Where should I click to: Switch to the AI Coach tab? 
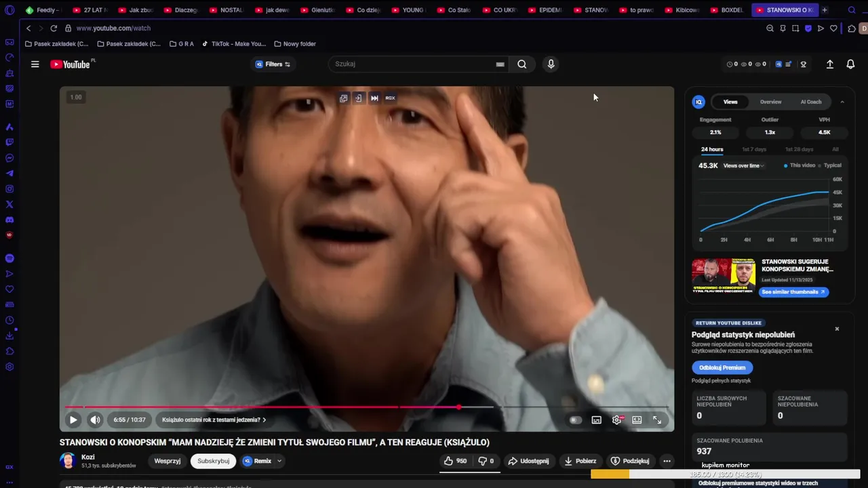811,102
